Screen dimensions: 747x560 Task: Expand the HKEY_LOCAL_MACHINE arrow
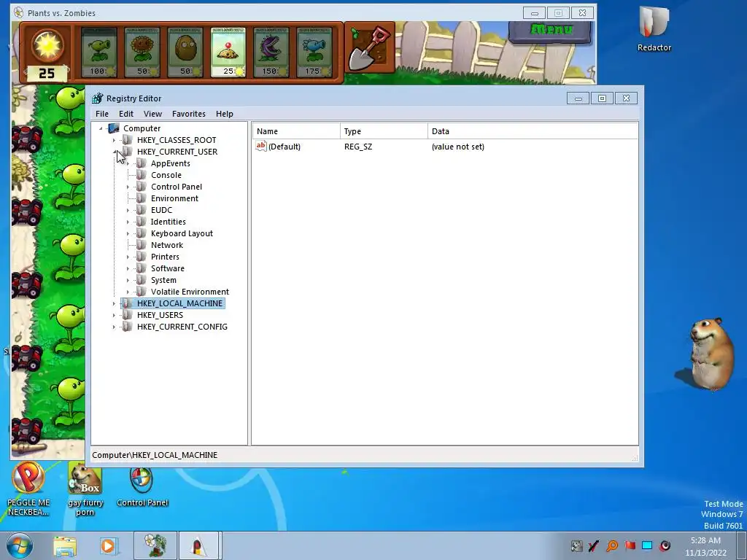tap(114, 303)
